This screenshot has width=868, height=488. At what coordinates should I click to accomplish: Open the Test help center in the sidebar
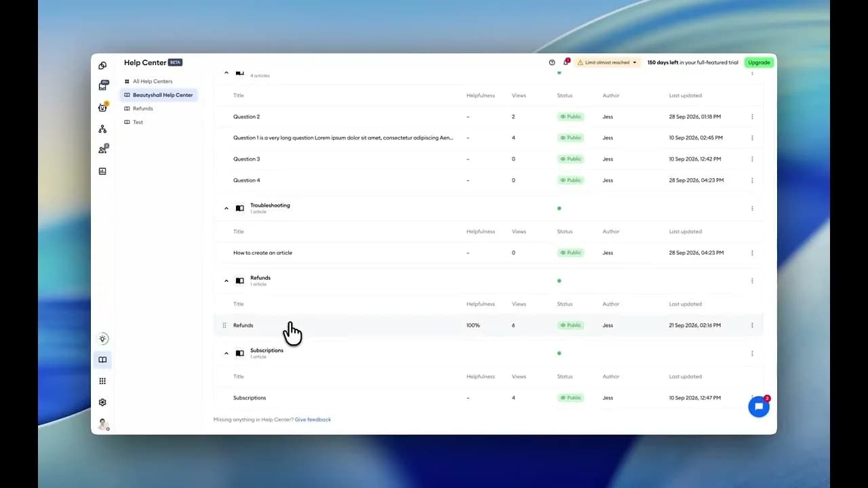point(138,122)
